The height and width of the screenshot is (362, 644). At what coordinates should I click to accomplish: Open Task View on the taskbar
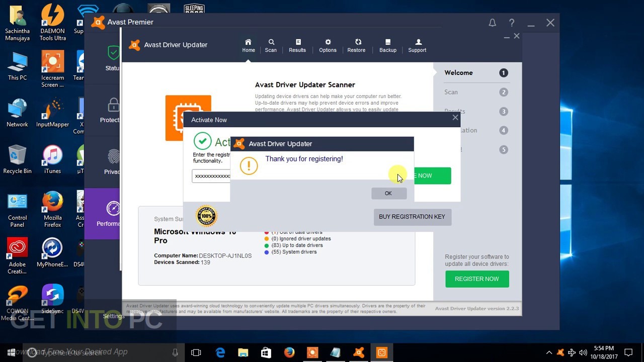pos(196,352)
